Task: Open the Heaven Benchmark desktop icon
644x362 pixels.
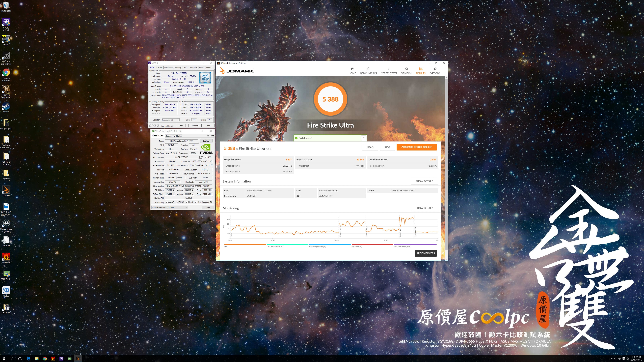Action: tap(6, 92)
